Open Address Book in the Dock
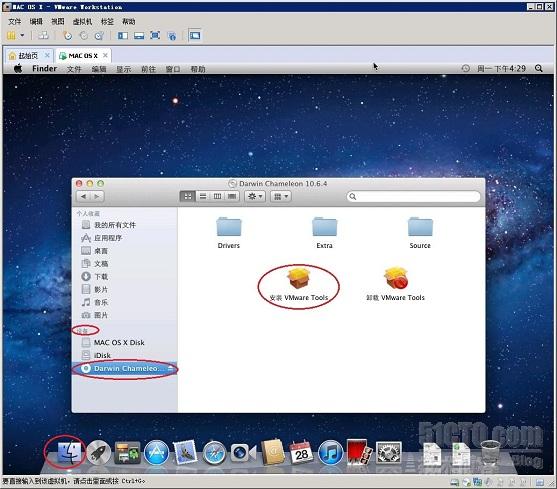557x489 pixels. click(x=272, y=452)
